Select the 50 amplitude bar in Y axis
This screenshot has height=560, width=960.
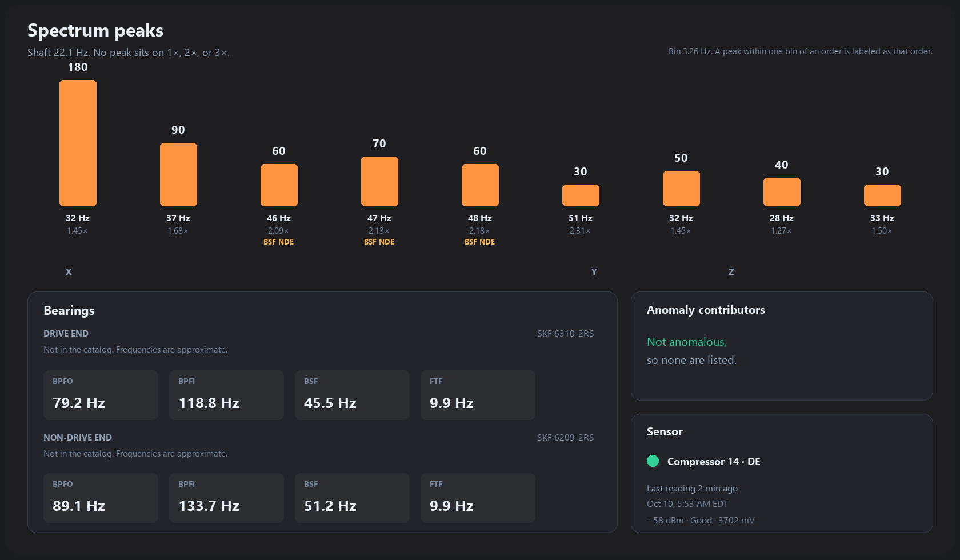pyautogui.click(x=681, y=189)
